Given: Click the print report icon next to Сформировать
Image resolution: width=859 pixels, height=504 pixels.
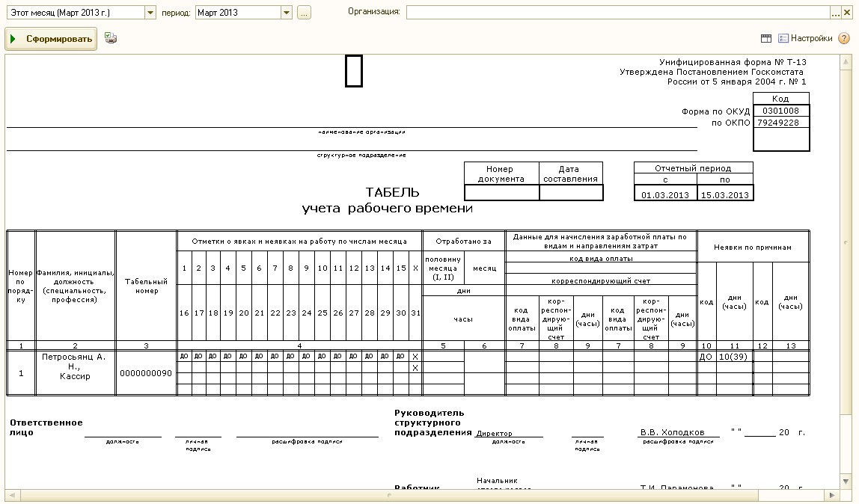Looking at the screenshot, I should 111,38.
